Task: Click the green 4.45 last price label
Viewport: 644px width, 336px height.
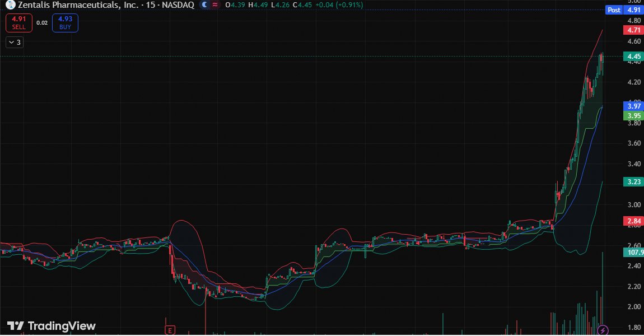Action: (634, 57)
